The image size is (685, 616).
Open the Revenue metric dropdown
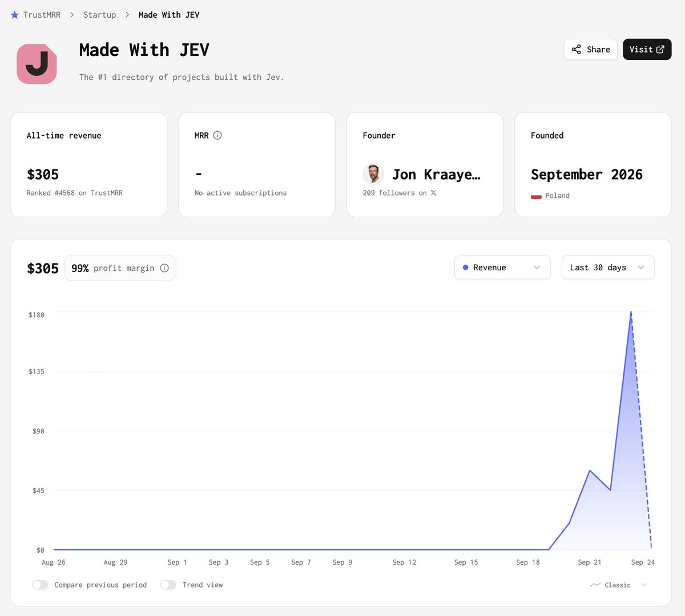click(502, 268)
